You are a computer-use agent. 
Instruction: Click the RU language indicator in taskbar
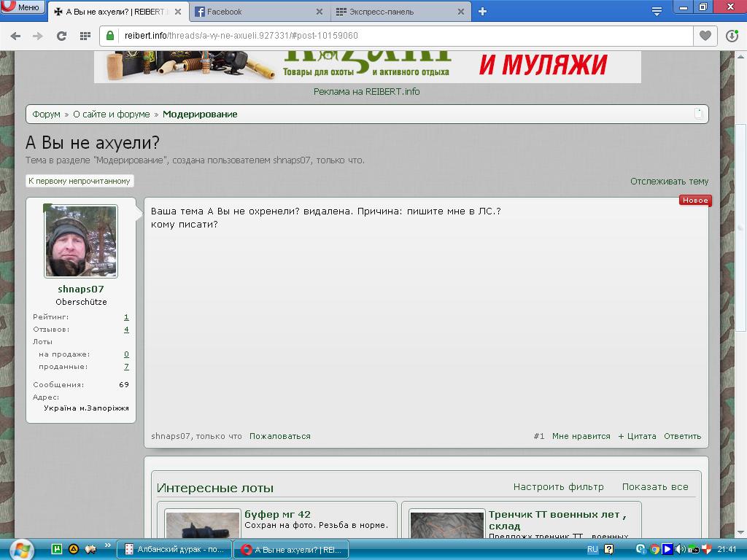pyautogui.click(x=592, y=549)
